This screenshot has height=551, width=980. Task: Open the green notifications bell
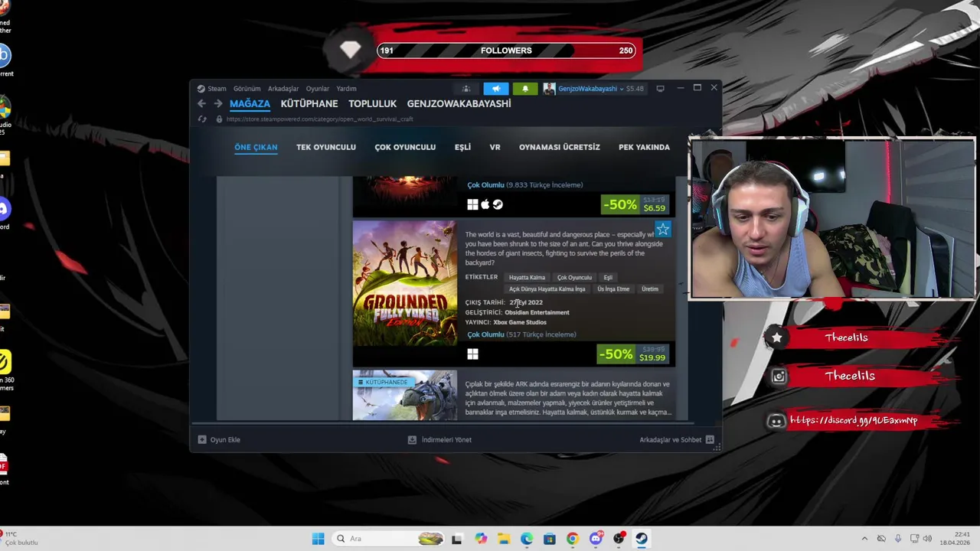pos(525,89)
